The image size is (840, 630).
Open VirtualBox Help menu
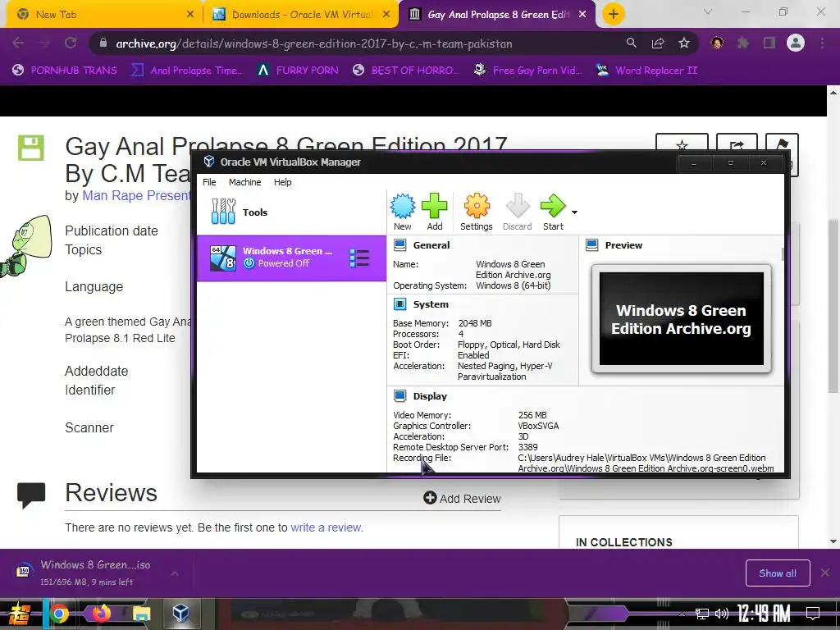[282, 182]
